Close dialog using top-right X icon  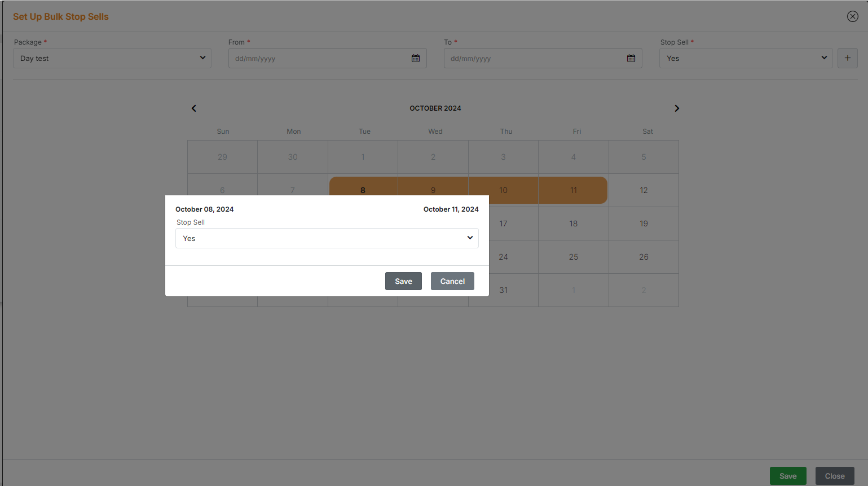tap(852, 16)
